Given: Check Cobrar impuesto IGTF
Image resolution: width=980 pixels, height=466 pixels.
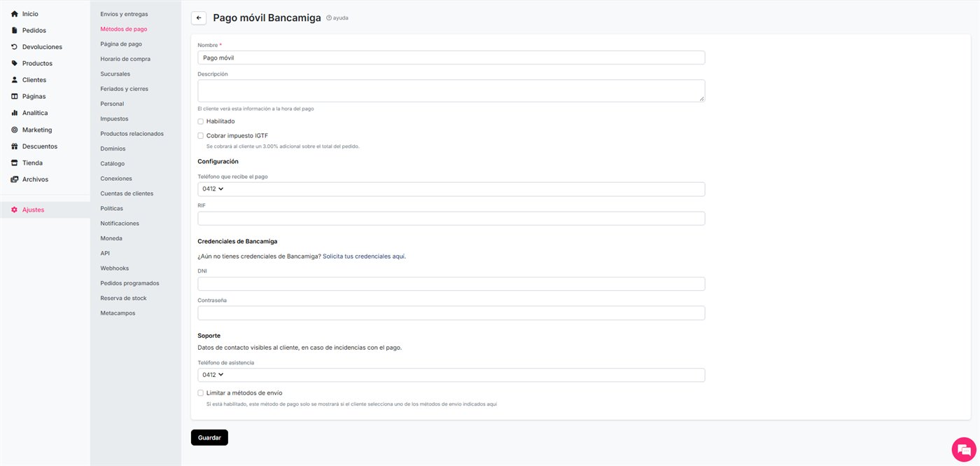Looking at the screenshot, I should point(201,136).
